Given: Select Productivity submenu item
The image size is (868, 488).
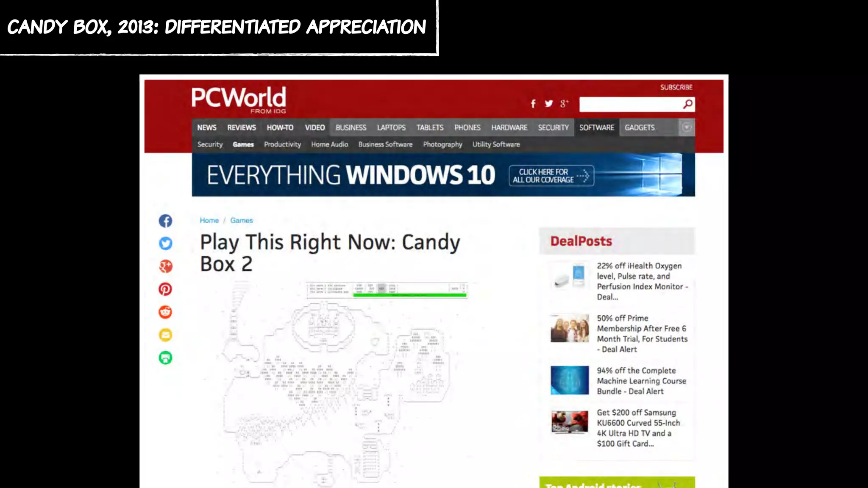Looking at the screenshot, I should [282, 144].
